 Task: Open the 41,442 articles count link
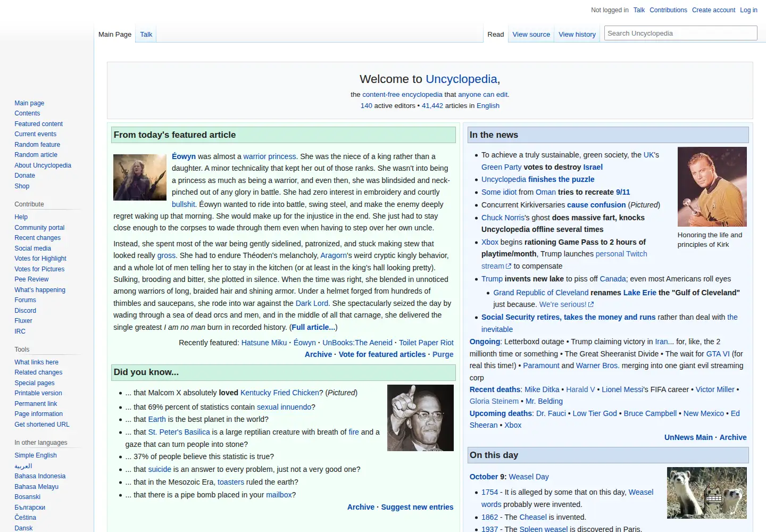432,106
